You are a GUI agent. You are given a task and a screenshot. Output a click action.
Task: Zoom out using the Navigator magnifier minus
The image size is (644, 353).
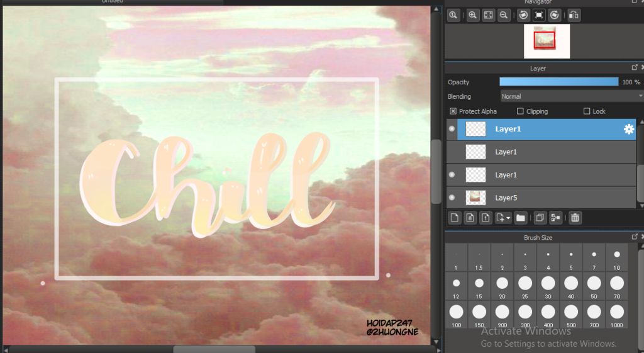(504, 15)
